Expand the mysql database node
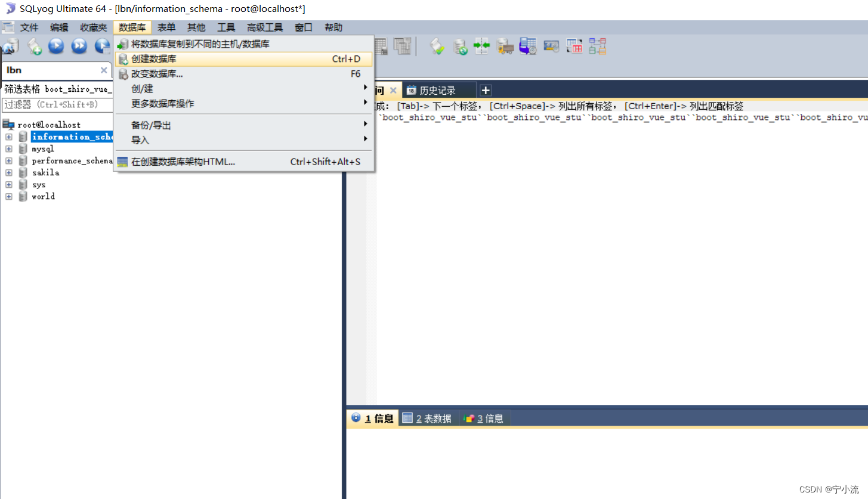Viewport: 868px width, 499px height. (x=9, y=148)
